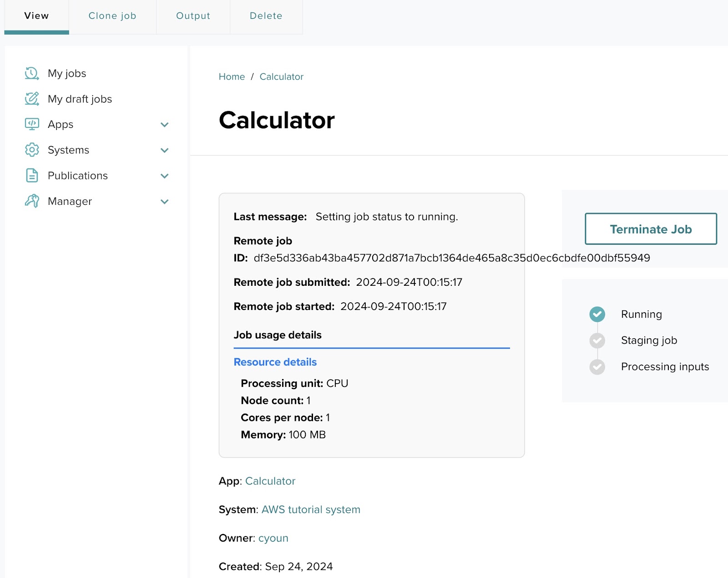728x578 pixels.
Task: Click the Apps monitor icon
Action: (32, 124)
